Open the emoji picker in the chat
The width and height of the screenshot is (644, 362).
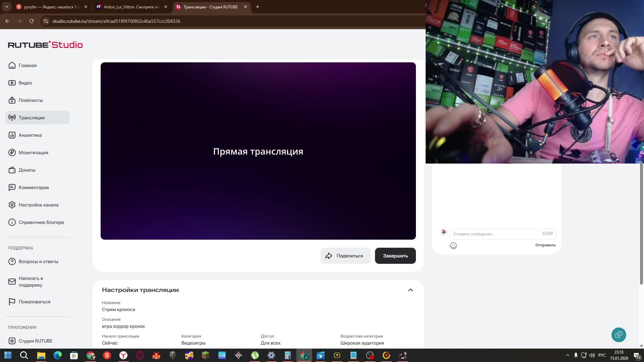point(453,246)
